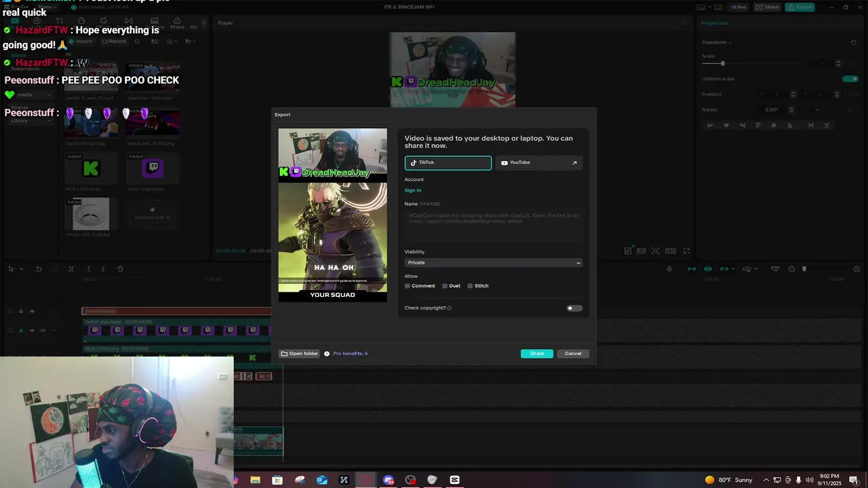868x488 pixels.
Task: Select the YouTube sharing option
Action: point(539,163)
